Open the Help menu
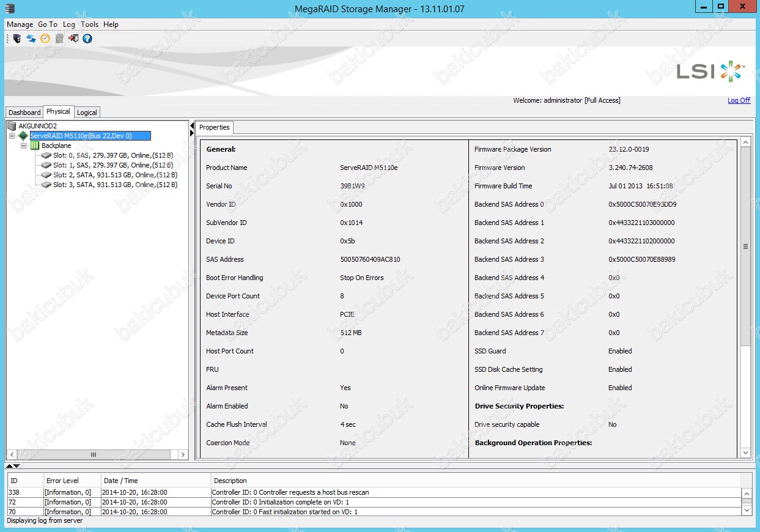 click(x=111, y=24)
